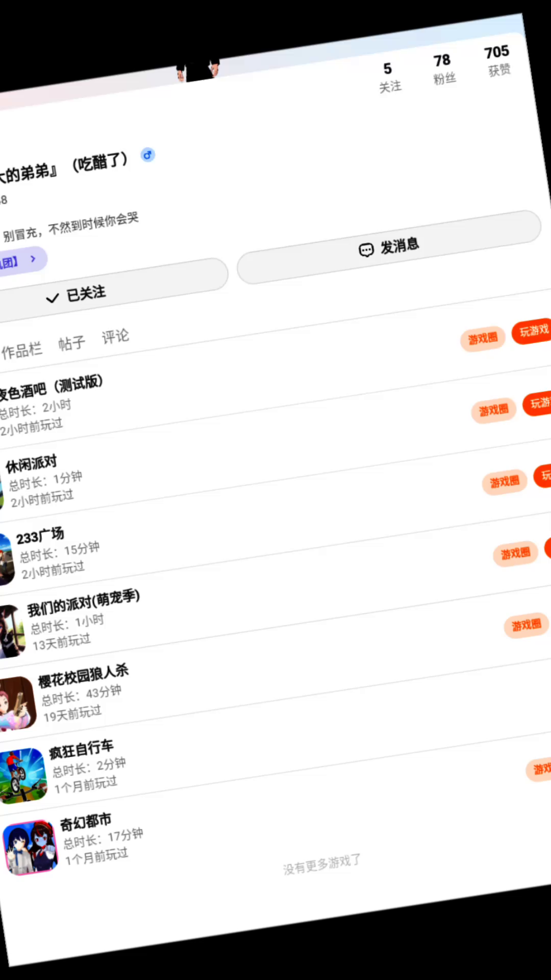Screen dimensions: 551x980
Task: View the 705 获赞 likes count
Action: [498, 61]
